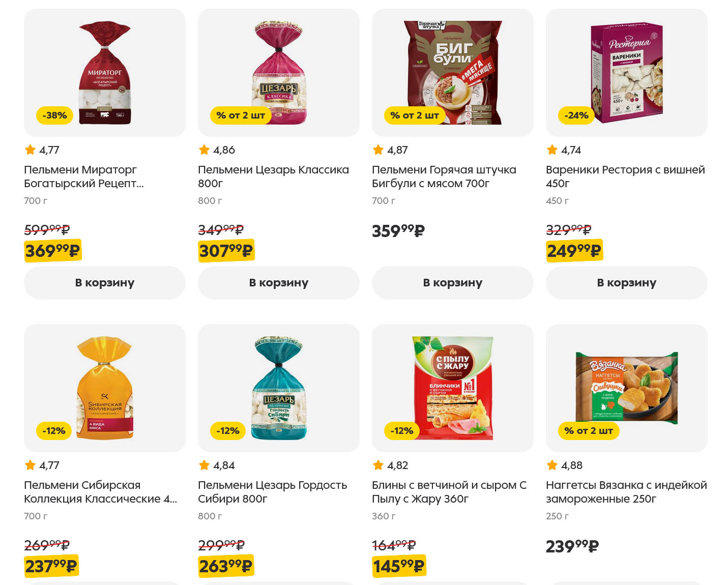Click the Пельмени Цезарь Классика 800г title

pyautogui.click(x=273, y=176)
